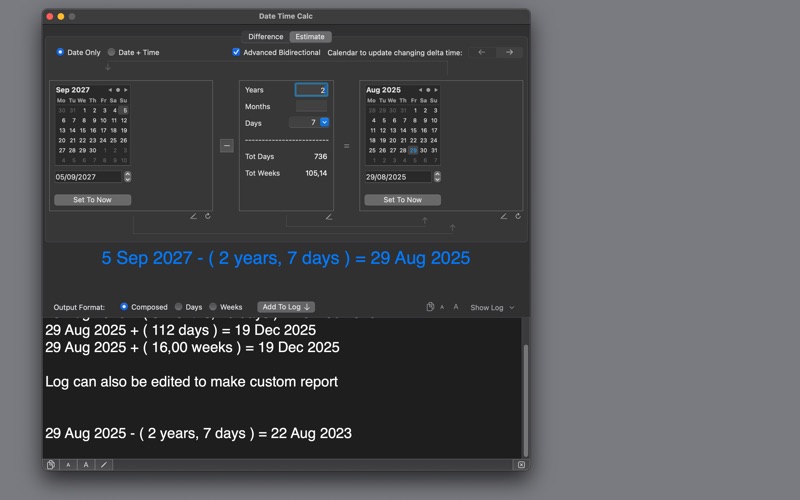800x500 pixels.
Task: Focus the Days input field
Action: [304, 122]
